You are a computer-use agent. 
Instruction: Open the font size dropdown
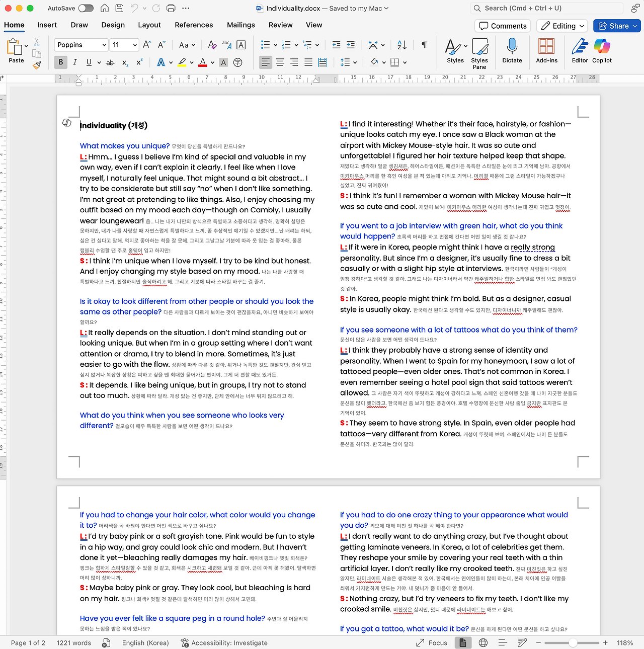click(135, 45)
